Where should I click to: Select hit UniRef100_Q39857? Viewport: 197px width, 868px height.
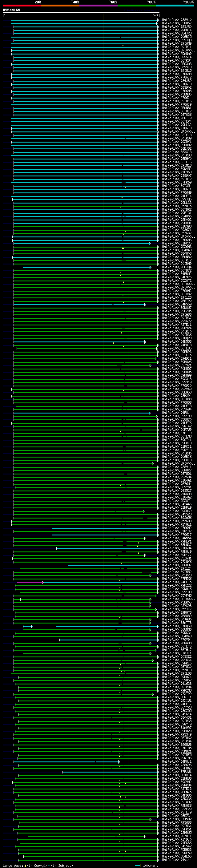pos(176,680)
